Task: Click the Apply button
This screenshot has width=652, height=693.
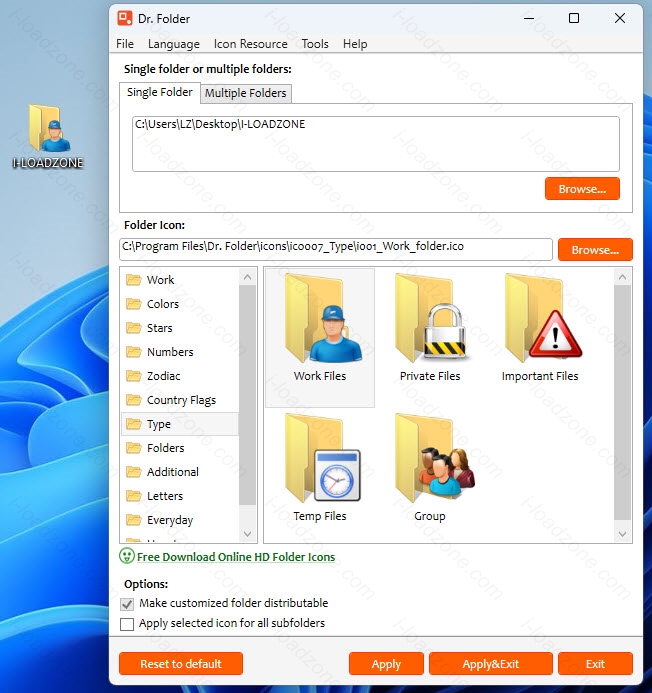Action: click(386, 663)
